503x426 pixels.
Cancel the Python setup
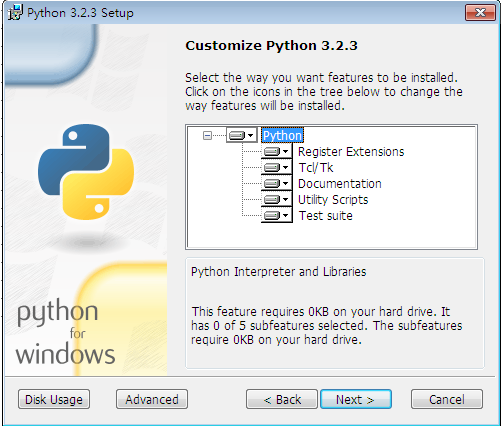tap(447, 399)
